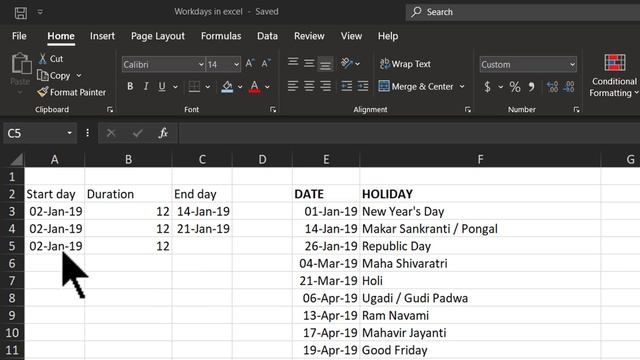This screenshot has width=640, height=360.
Task: Apply the red Font Color
Action: 254,87
